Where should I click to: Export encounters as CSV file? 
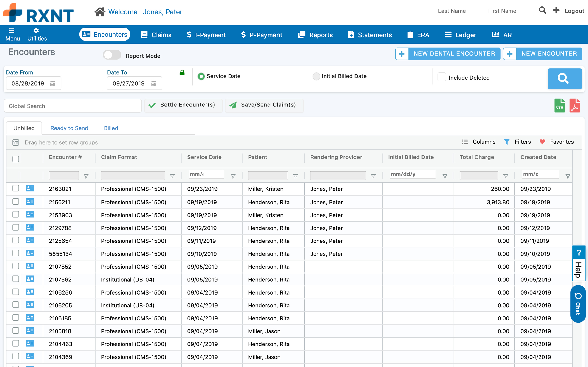[559, 106]
